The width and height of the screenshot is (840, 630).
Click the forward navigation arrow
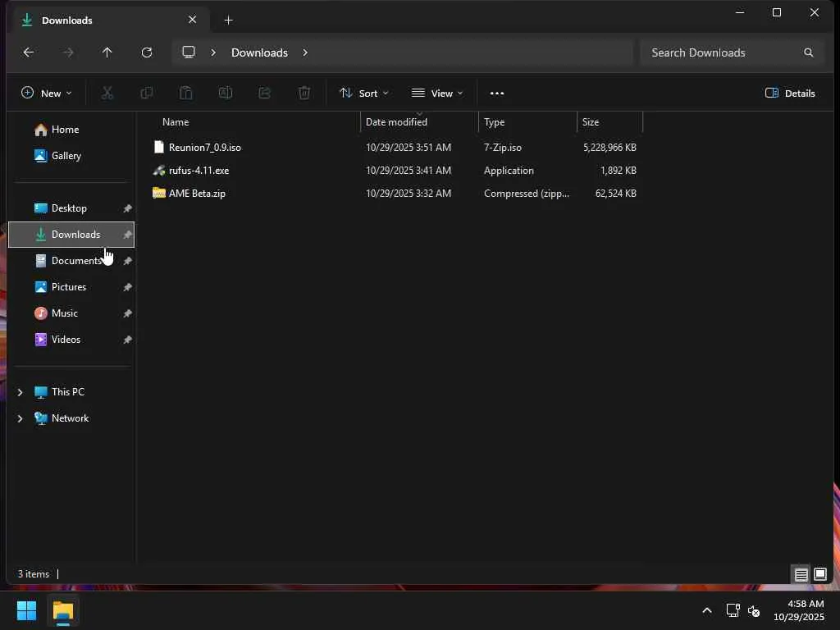pyautogui.click(x=68, y=52)
